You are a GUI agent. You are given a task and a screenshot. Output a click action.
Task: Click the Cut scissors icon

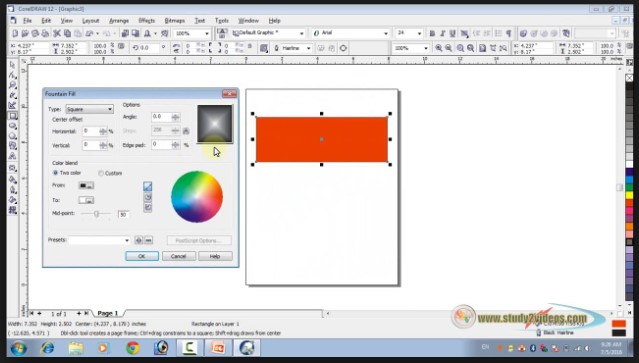(57, 33)
